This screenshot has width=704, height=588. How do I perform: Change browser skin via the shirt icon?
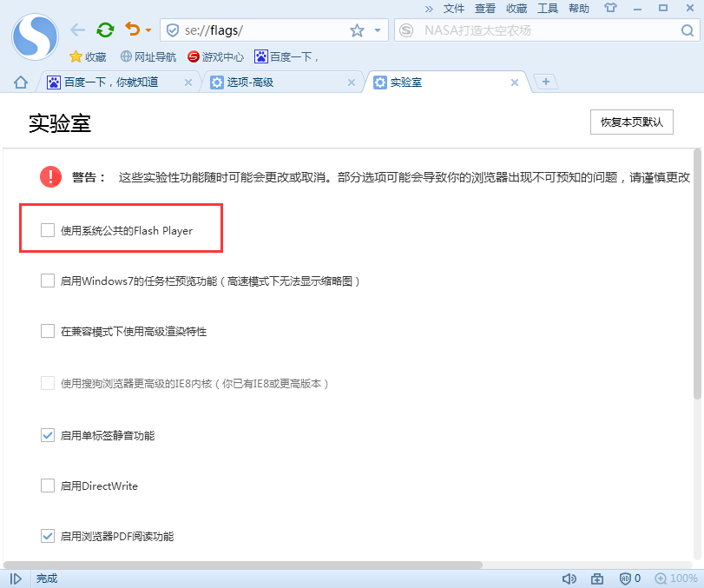pyautogui.click(x=610, y=8)
